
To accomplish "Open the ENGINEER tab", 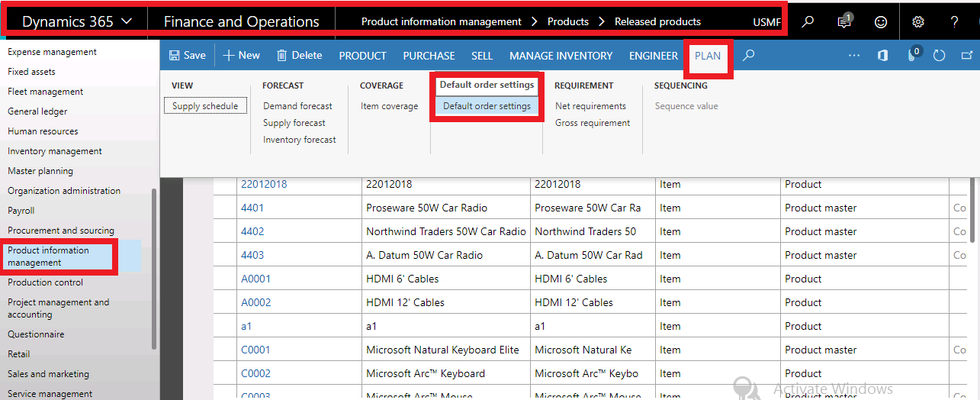I will pos(654,56).
